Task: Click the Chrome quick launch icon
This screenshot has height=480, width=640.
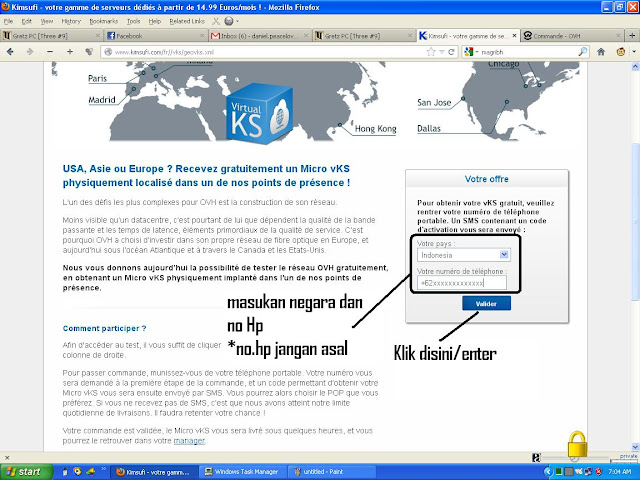Action: point(77,471)
